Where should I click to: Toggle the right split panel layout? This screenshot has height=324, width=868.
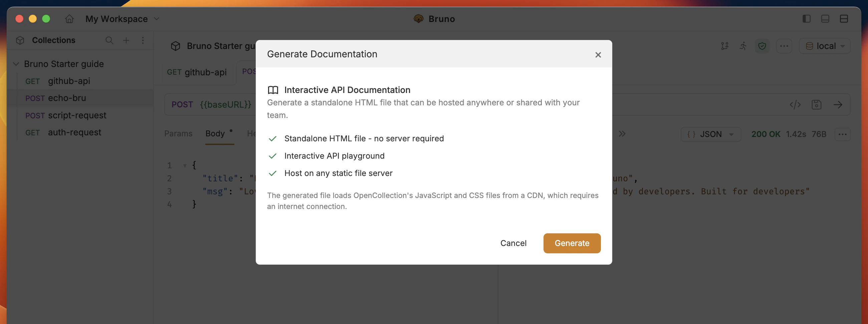point(844,19)
